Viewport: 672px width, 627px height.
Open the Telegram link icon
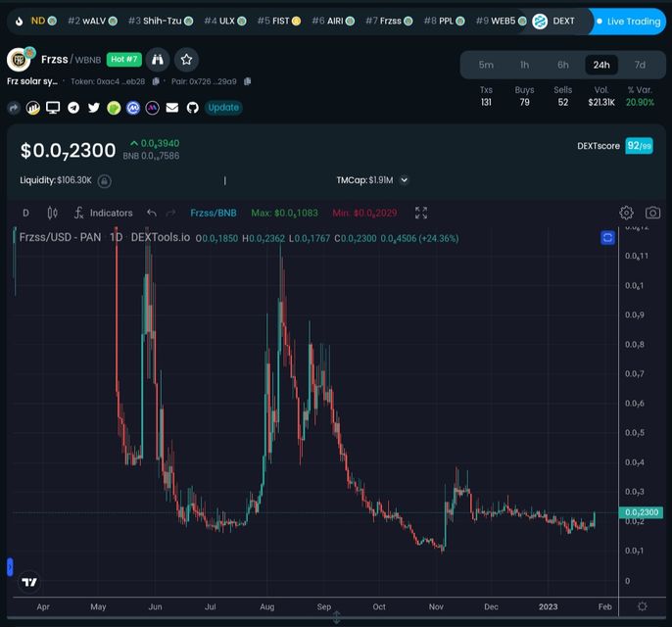73,108
